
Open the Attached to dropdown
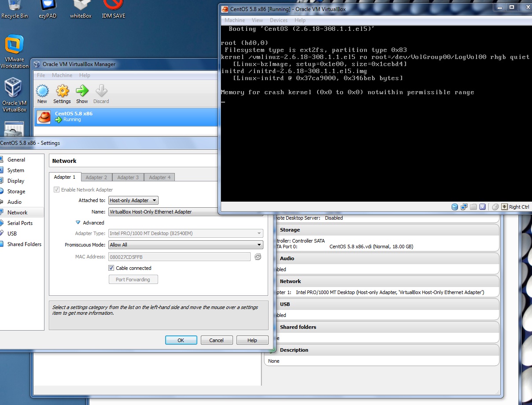[x=133, y=200]
